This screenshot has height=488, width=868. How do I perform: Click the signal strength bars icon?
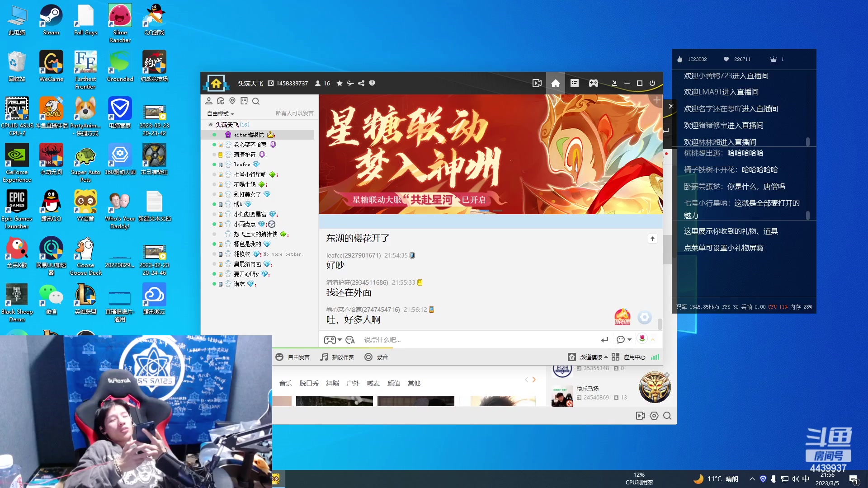tap(655, 357)
